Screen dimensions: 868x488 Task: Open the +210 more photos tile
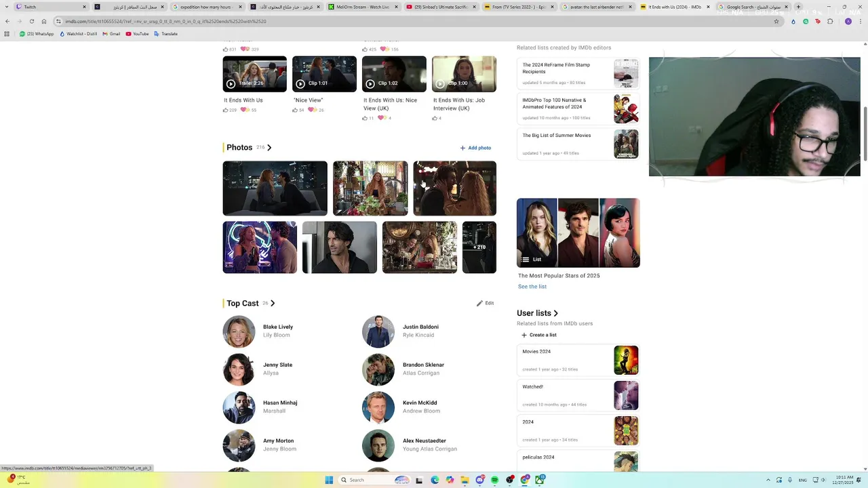tap(479, 247)
